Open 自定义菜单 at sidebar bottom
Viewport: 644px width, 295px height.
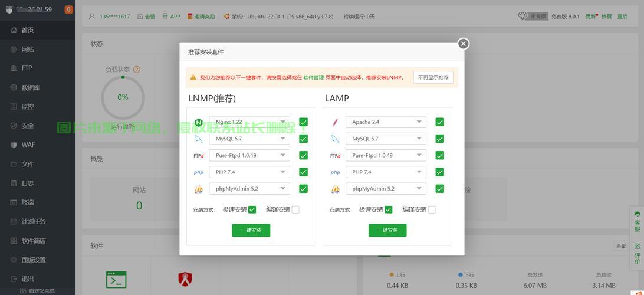(x=37, y=291)
